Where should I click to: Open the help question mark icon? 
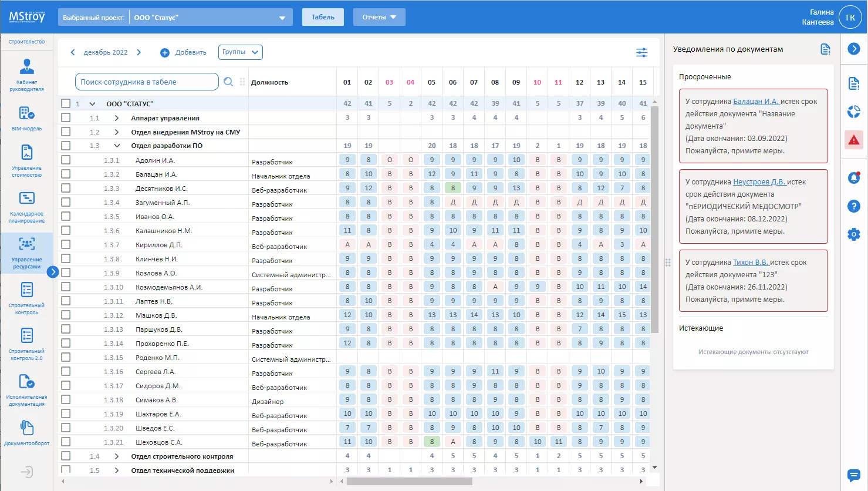(x=853, y=206)
